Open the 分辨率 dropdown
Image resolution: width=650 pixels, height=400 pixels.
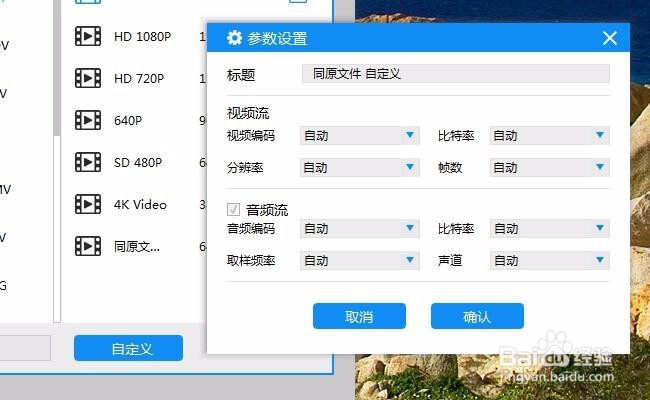(359, 167)
